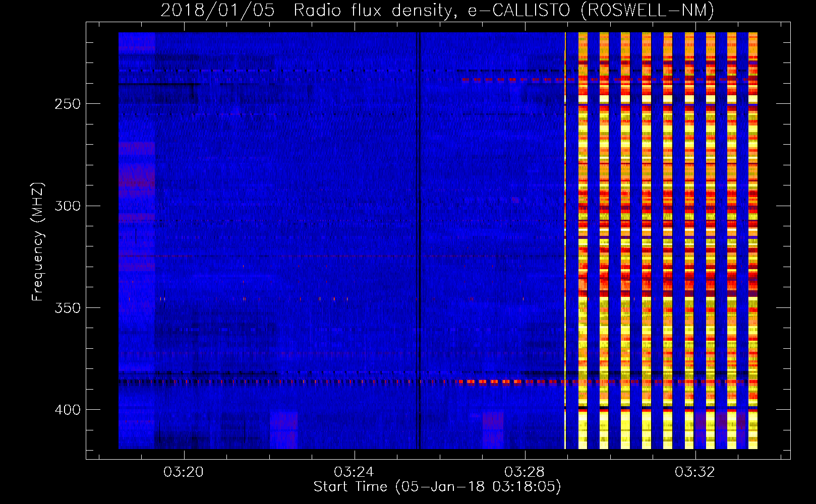Image resolution: width=816 pixels, height=504 pixels.
Task: Click the 03:32 time tick label
Action: [695, 472]
